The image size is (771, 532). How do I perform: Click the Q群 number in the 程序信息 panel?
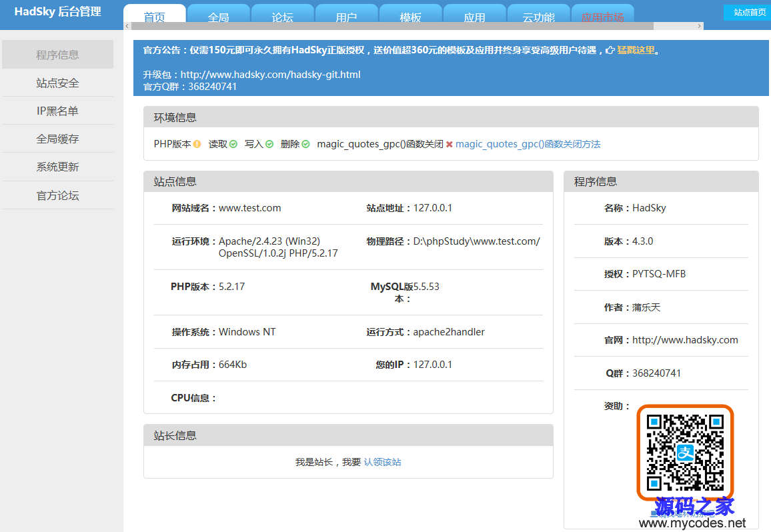tap(656, 373)
